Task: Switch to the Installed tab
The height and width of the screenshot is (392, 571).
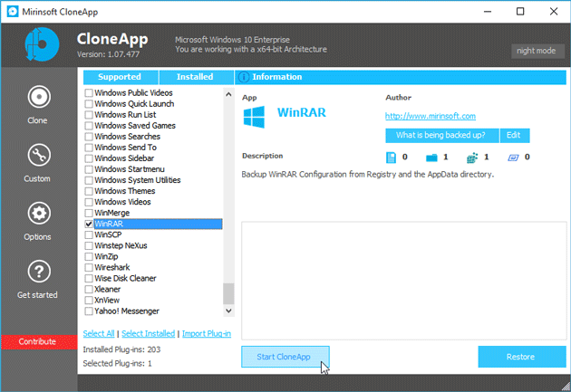Action: tap(196, 77)
